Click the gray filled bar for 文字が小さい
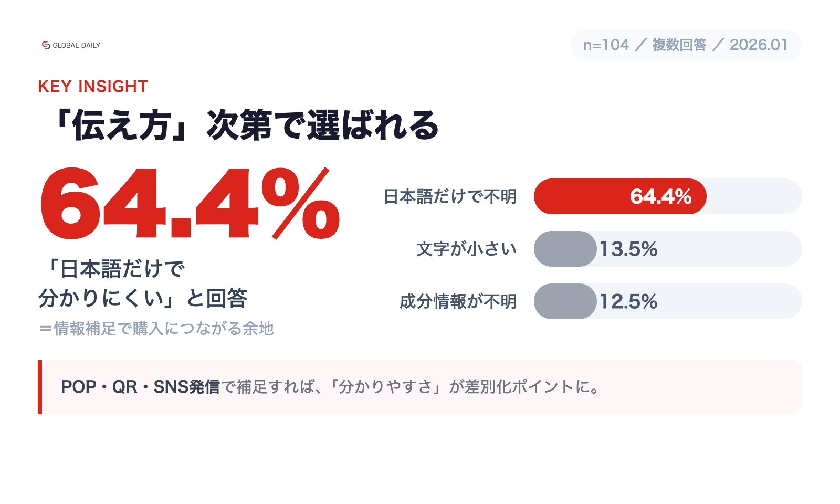Screen dimensions: 840x504 (565, 249)
